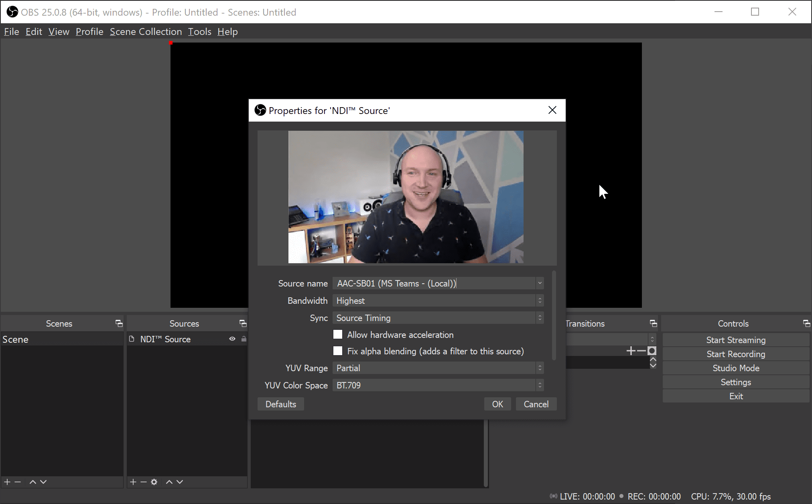
Task: Open the Tools menu
Action: coord(200,31)
